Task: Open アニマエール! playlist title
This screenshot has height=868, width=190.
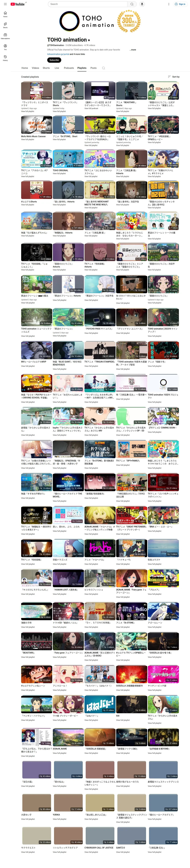Action: tap(60, 685)
